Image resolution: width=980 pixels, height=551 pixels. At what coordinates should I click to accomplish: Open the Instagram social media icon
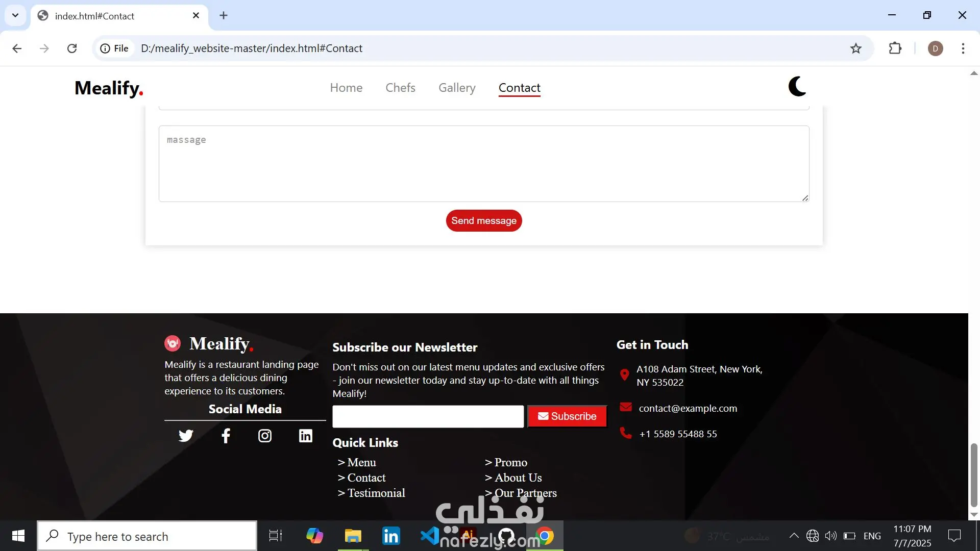tap(264, 436)
